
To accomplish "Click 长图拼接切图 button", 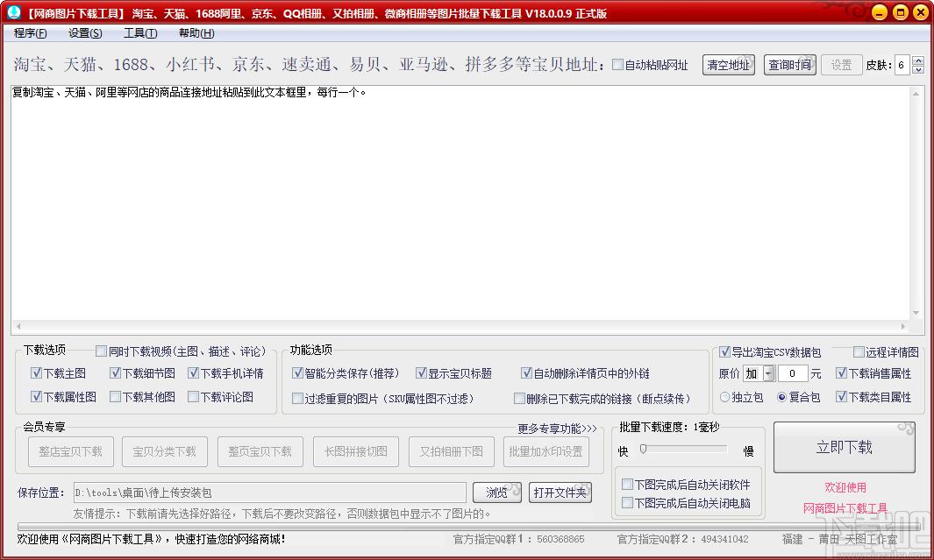I will [x=355, y=451].
